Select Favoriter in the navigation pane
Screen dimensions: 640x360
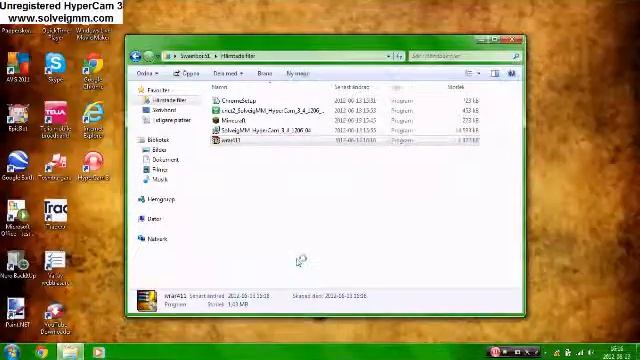click(x=158, y=90)
